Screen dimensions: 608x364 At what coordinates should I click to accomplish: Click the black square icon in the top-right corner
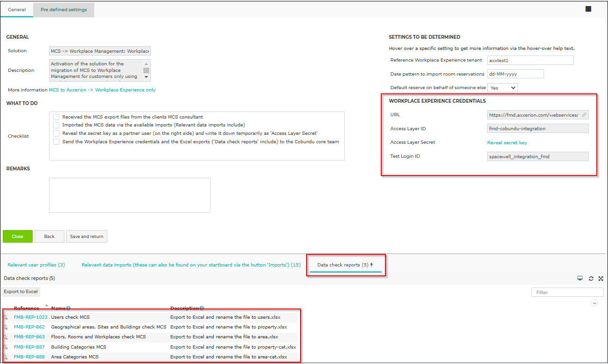click(x=588, y=9)
